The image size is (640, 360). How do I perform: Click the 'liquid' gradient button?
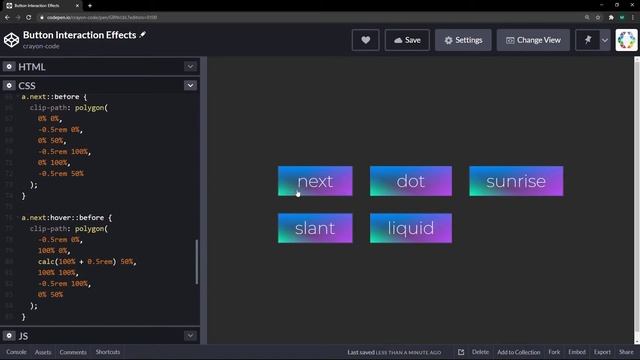411,228
